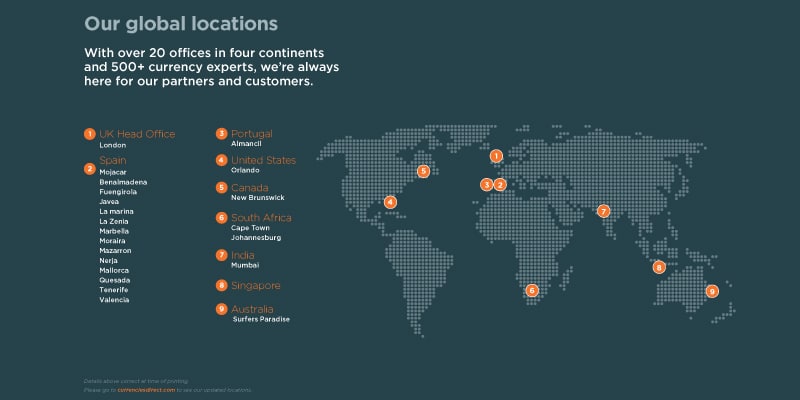800x400 pixels.
Task: Click map marker 9 on Australia's east coast
Action: (712, 291)
